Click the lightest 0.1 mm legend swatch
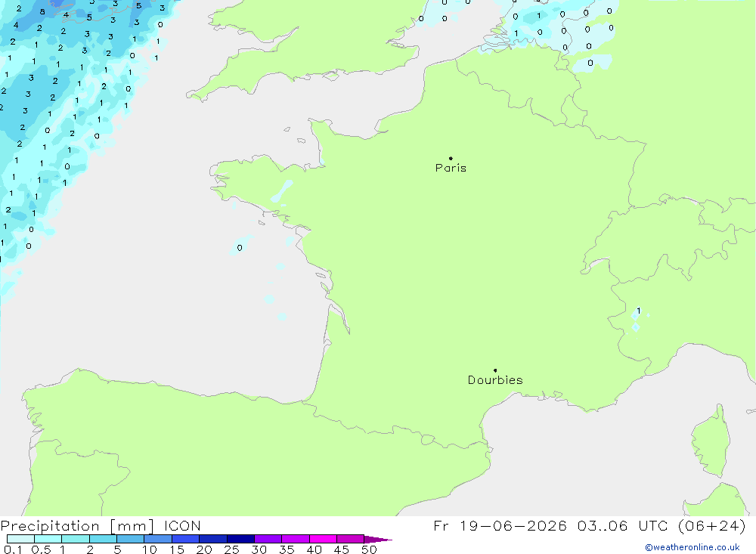756x554 pixels. 20,539
